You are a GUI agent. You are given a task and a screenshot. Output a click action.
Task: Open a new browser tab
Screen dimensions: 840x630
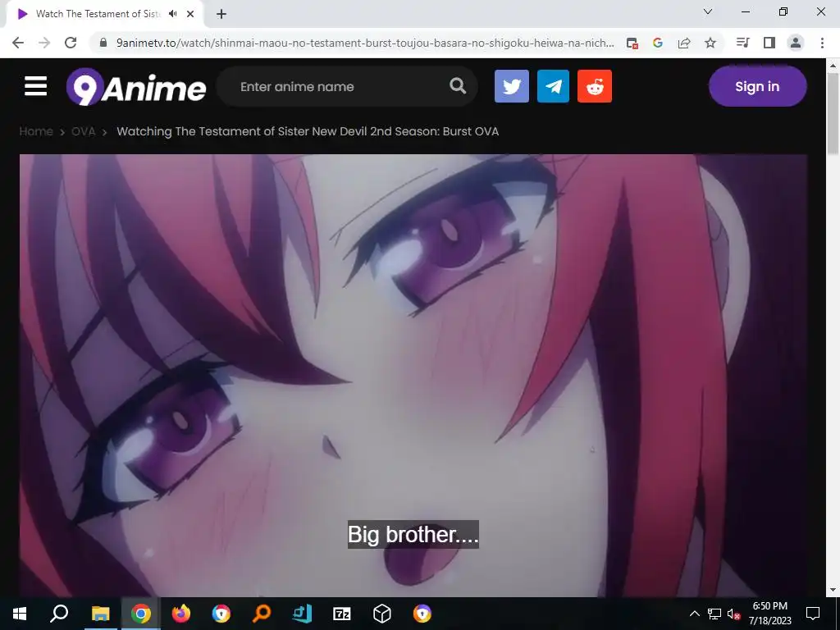coord(221,14)
